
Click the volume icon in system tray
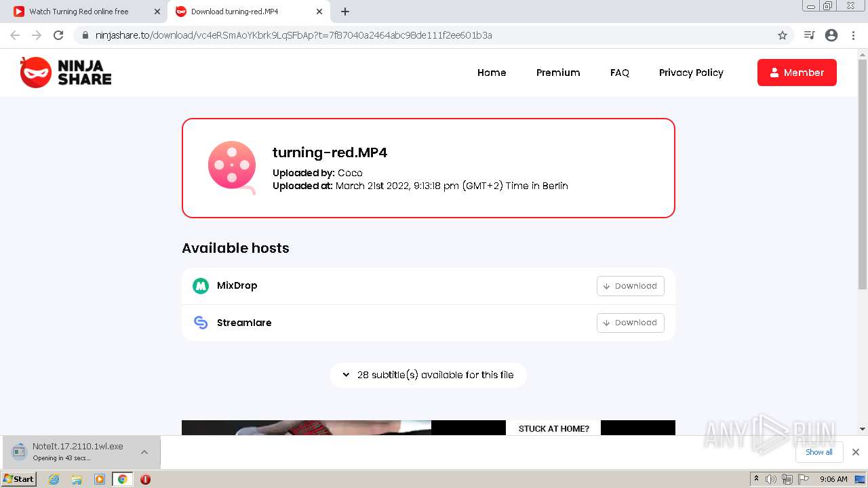coord(771,479)
